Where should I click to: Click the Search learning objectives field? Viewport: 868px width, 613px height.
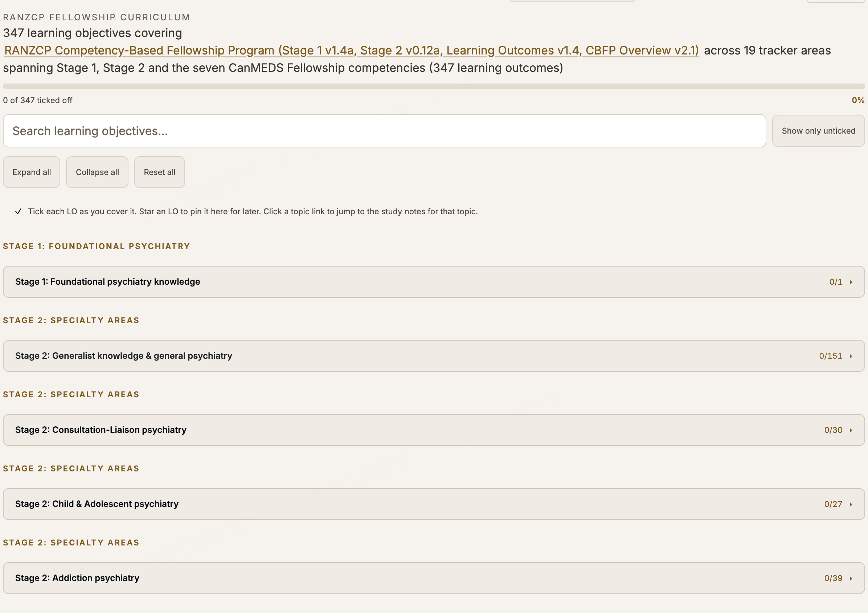pos(385,131)
